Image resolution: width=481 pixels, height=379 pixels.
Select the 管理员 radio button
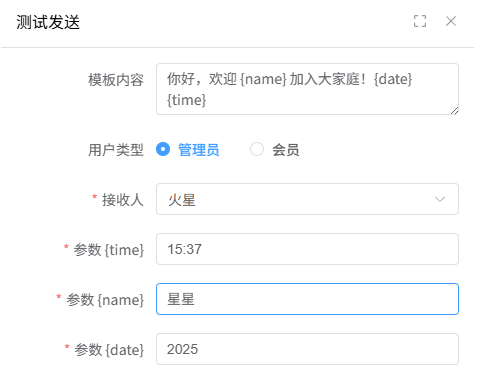[163, 149]
